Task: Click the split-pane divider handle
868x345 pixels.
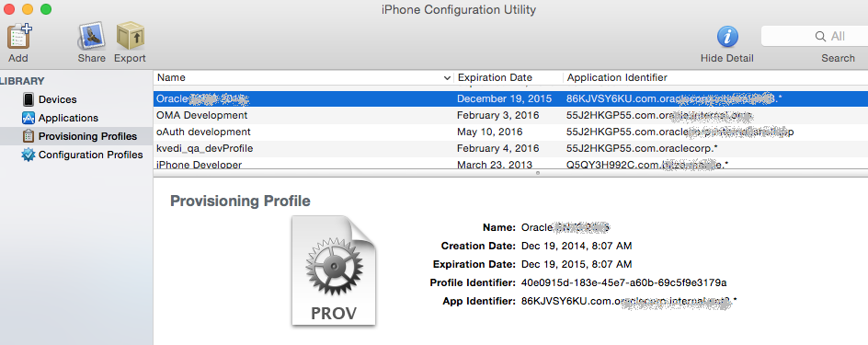Action: [x=538, y=173]
